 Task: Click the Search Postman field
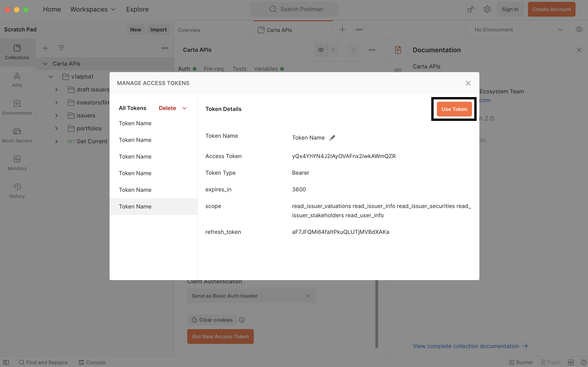tap(294, 9)
